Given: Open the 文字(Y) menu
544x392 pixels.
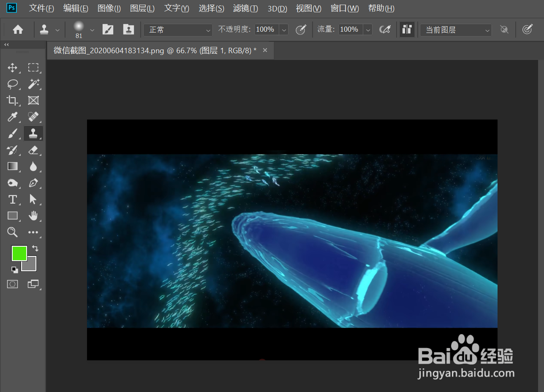Looking at the screenshot, I should click(177, 8).
